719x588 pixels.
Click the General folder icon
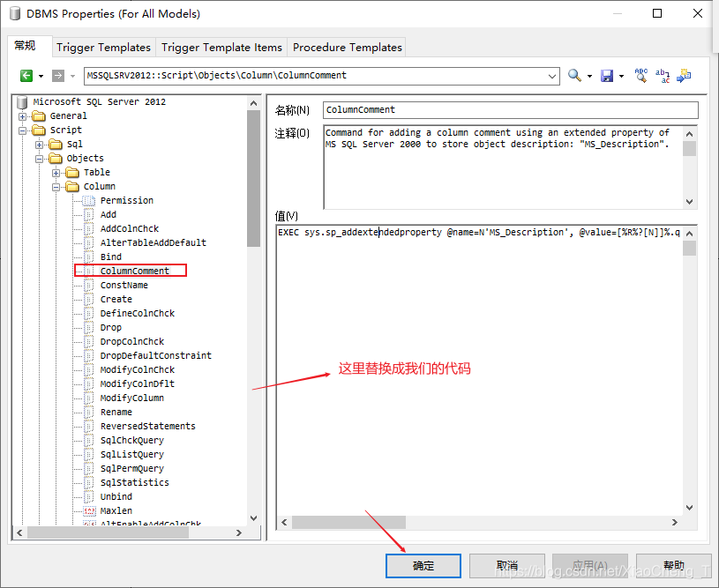coord(39,116)
